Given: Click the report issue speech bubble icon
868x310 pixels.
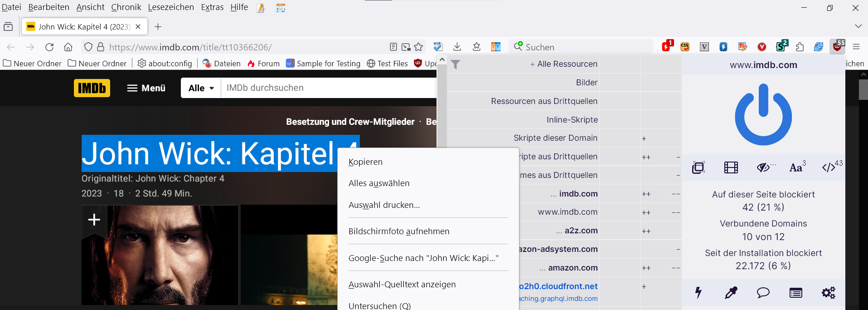Looking at the screenshot, I should [763, 293].
